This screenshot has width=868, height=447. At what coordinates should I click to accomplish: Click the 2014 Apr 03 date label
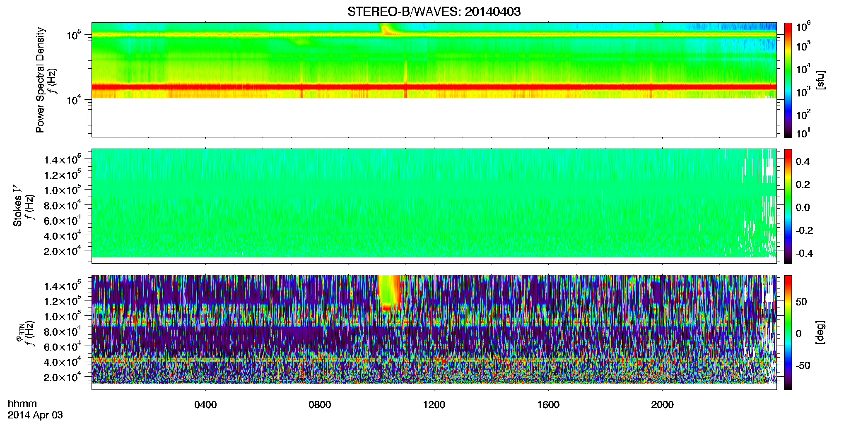(x=35, y=415)
